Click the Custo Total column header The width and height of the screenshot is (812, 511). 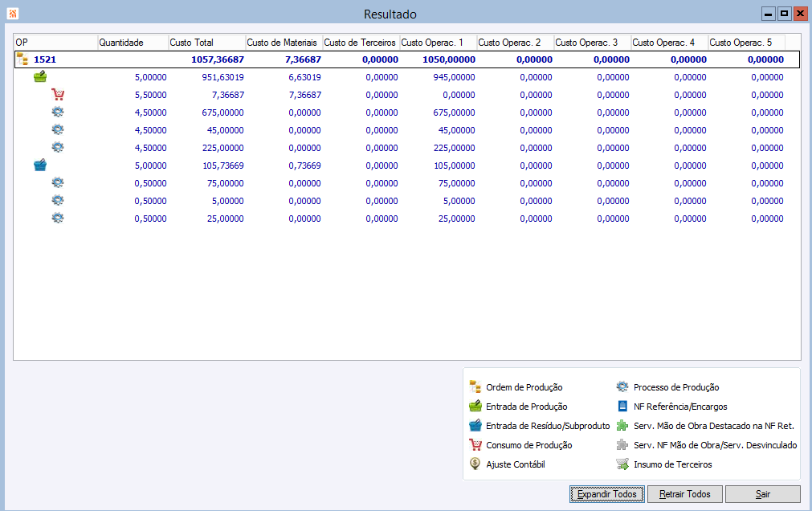(x=206, y=43)
